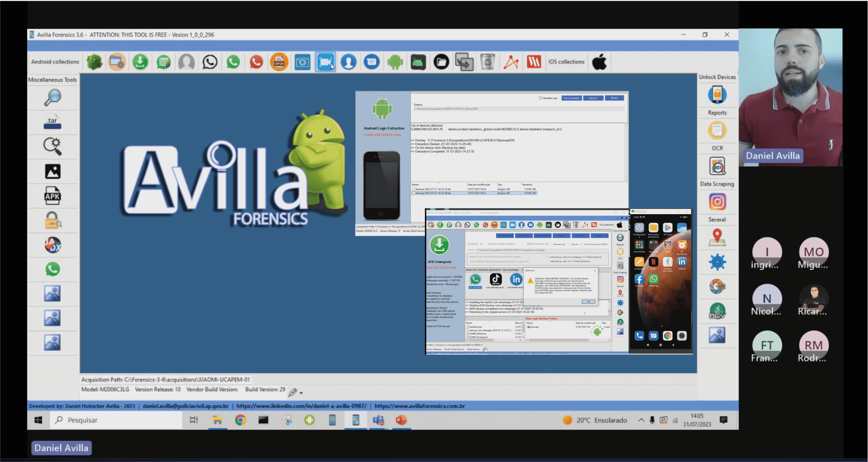Select the gray contact silhouette icon
The width and height of the screenshot is (868, 462).
(x=186, y=62)
